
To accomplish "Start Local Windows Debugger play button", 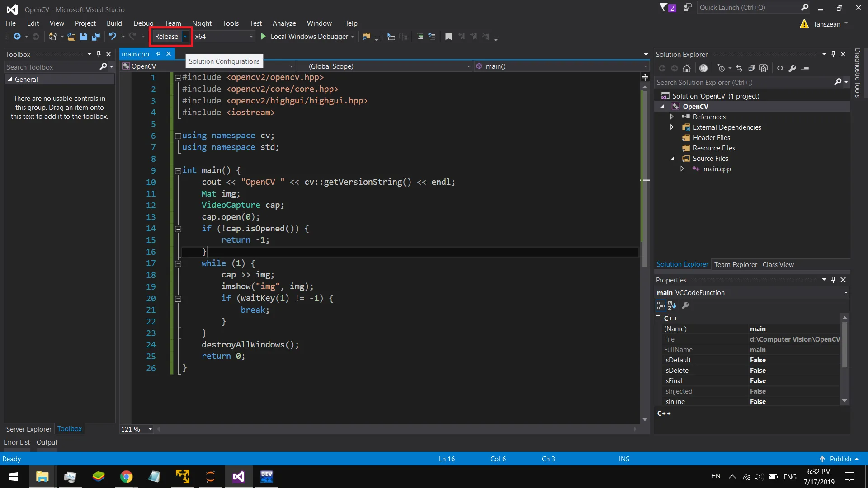I will click(x=264, y=37).
